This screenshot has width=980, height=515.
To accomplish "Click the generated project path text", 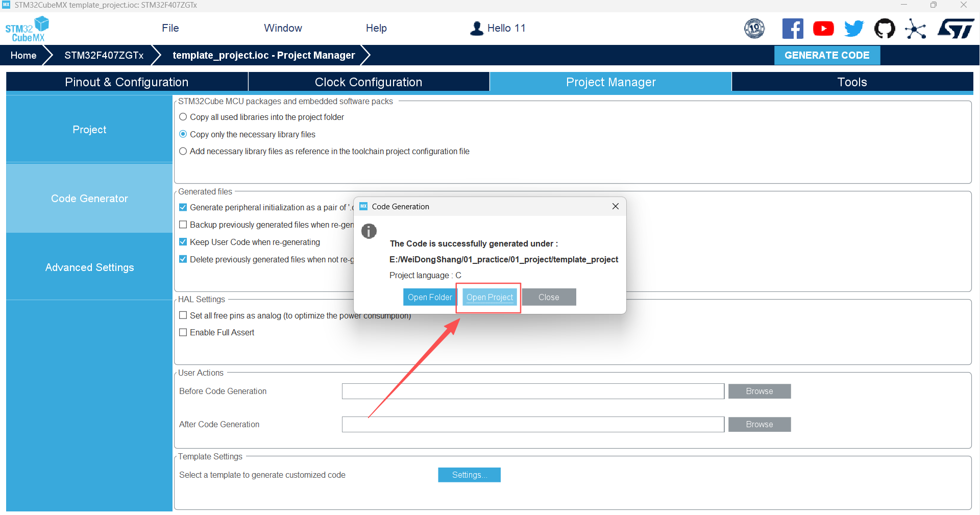I will point(504,259).
